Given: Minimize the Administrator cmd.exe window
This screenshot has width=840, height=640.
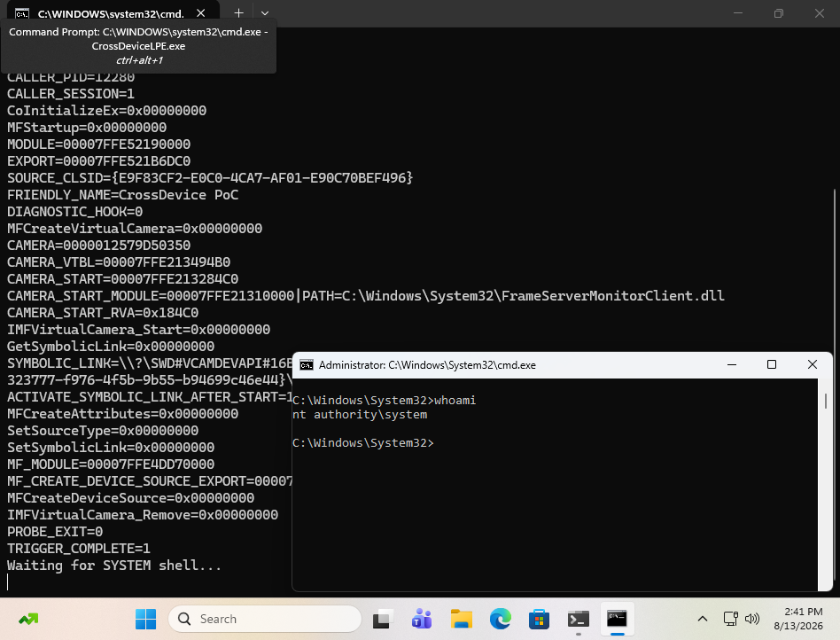Looking at the screenshot, I should click(x=732, y=364).
